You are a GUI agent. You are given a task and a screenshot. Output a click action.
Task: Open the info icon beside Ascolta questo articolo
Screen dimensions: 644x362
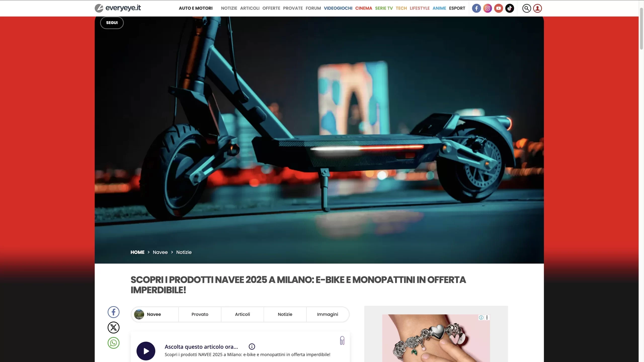click(252, 347)
